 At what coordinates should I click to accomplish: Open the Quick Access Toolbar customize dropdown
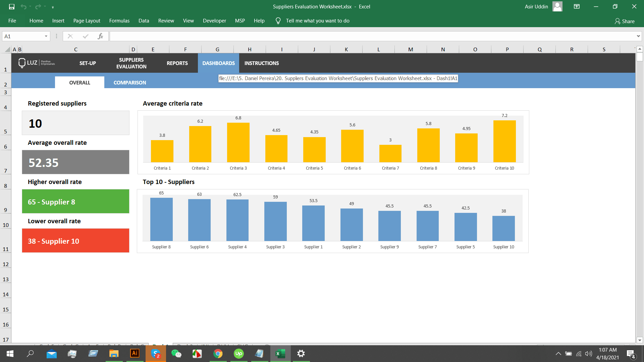coord(53,6)
